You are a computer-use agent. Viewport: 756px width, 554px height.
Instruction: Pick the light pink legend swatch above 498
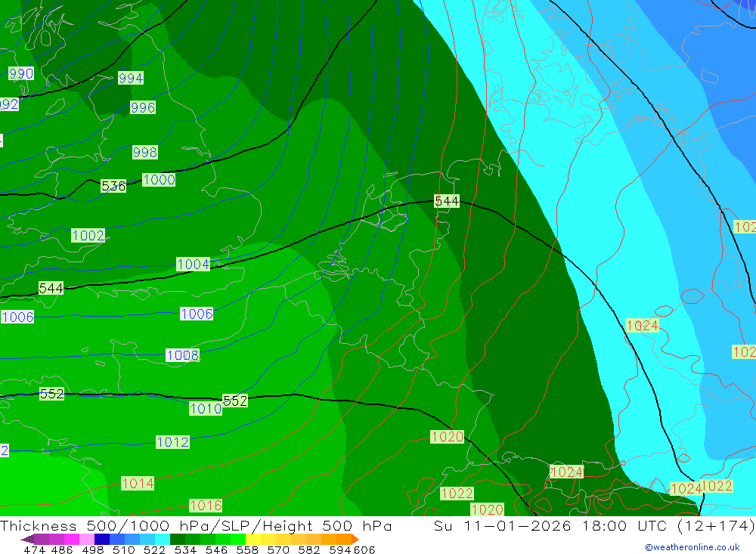(86, 539)
